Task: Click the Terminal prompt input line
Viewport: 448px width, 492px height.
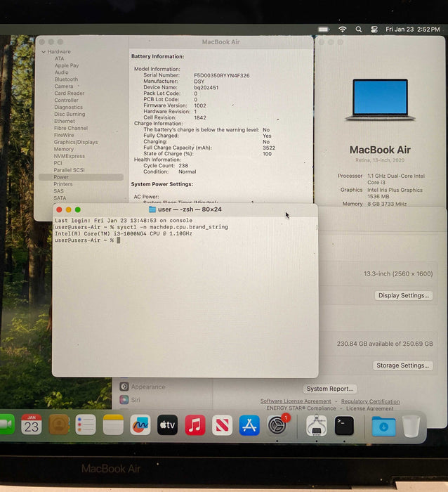Action: [185, 240]
